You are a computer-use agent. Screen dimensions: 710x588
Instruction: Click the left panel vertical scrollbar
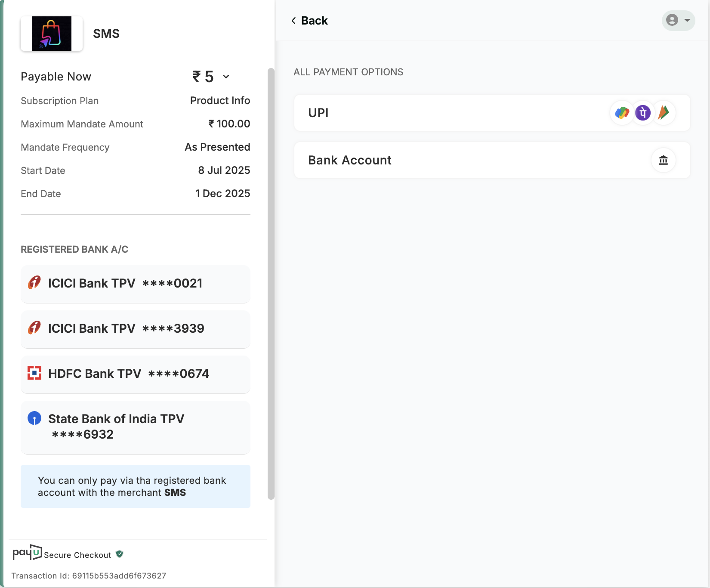pos(271,284)
